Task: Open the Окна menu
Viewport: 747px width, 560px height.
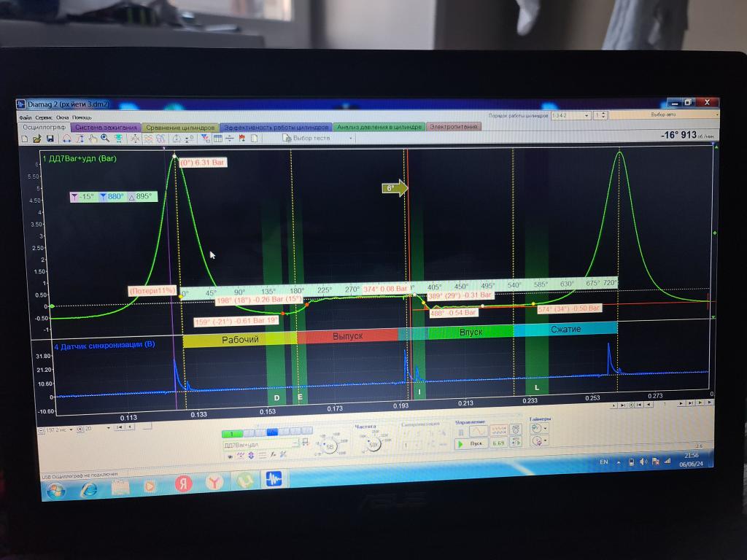Action: pos(63,117)
